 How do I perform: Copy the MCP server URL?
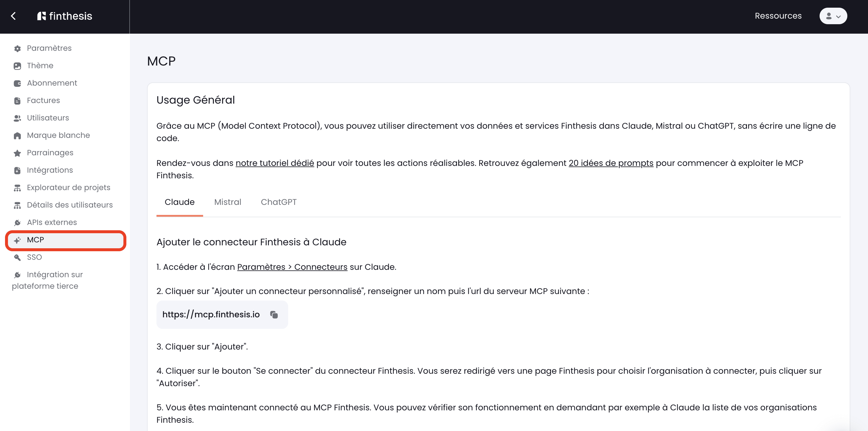point(274,314)
